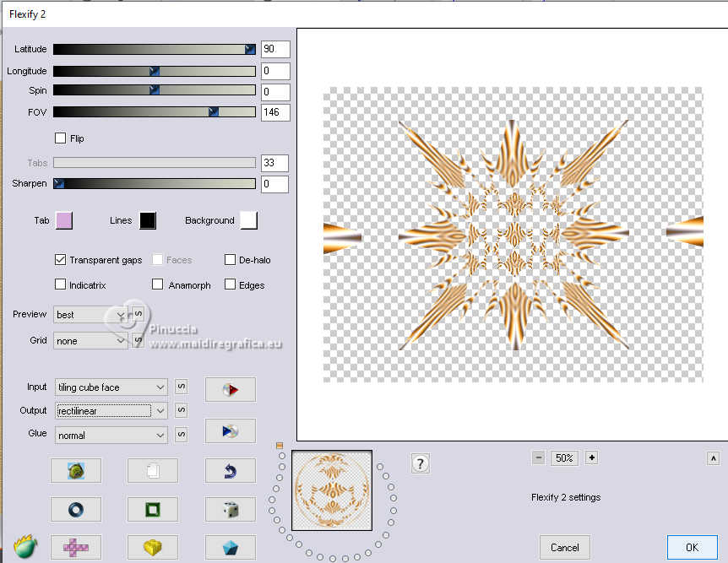This screenshot has height=563, width=728.
Task: Click the S button beside Output
Action: point(182,410)
